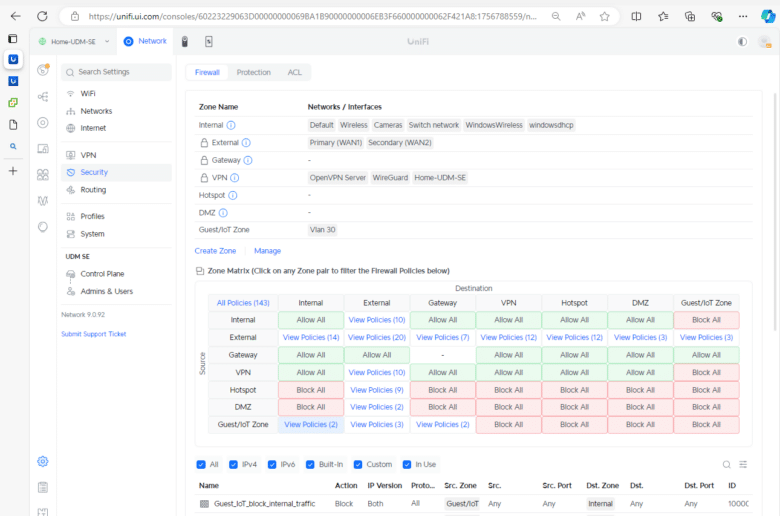This screenshot has width=780, height=516.
Task: Open the Settings gear icon in the left rail
Action: [x=43, y=461]
